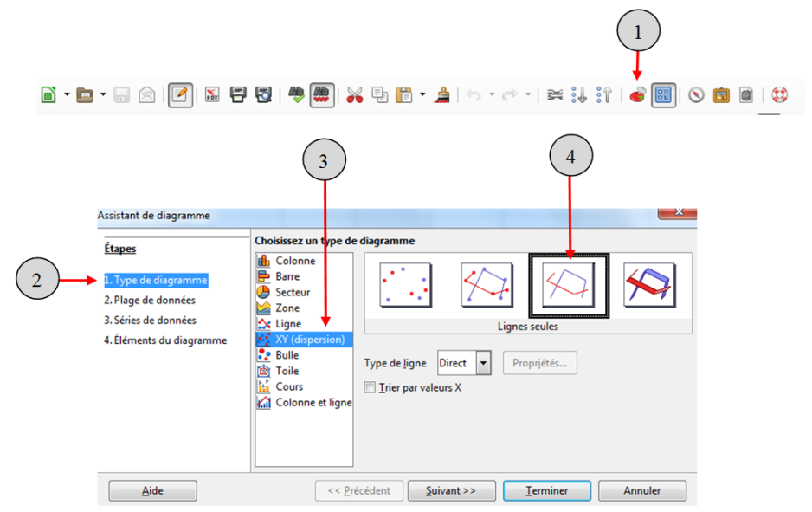Go to step 2. Plage de données
This screenshot has height=512, width=812.
pyautogui.click(x=150, y=300)
